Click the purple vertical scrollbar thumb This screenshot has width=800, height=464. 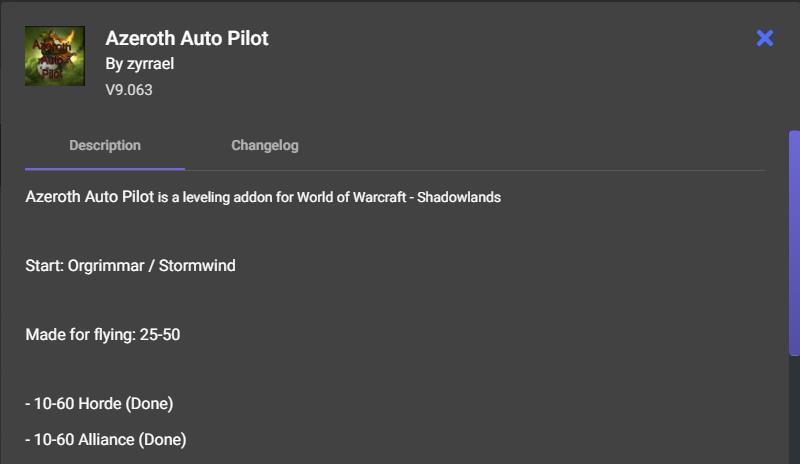coord(794,243)
